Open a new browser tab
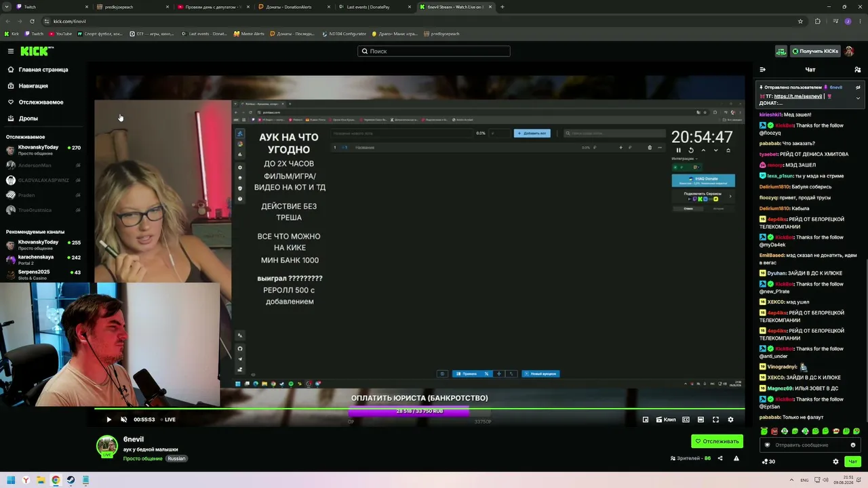868x488 pixels. coord(502,7)
